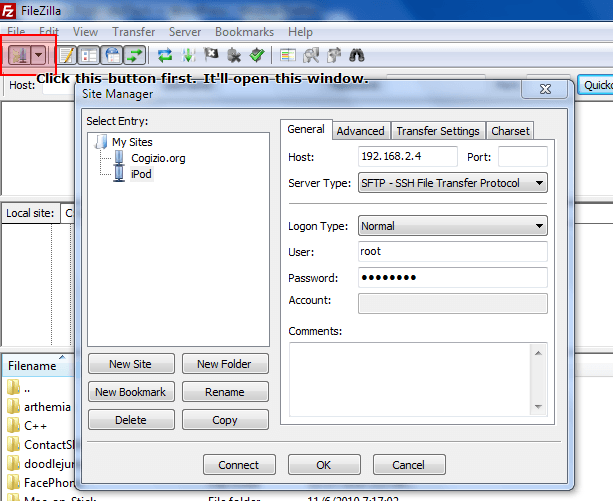
Task: Search files with the binoculars icon
Action: (x=357, y=55)
